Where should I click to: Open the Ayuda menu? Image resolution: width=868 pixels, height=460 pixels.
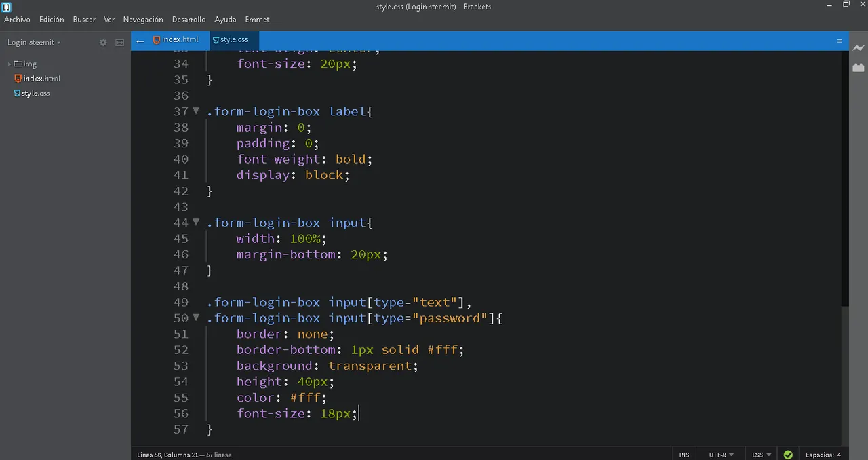pos(225,20)
